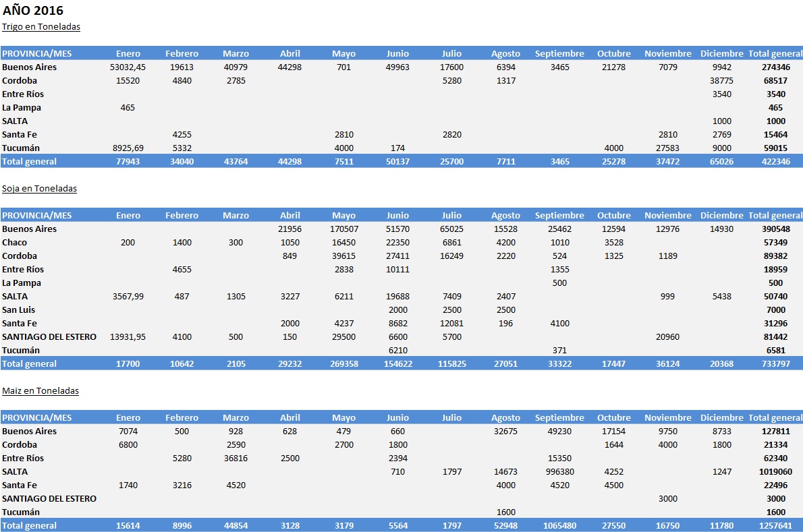Click Trigo Santa Fe Julio cell 2820
803x532 pixels.
[451, 135]
